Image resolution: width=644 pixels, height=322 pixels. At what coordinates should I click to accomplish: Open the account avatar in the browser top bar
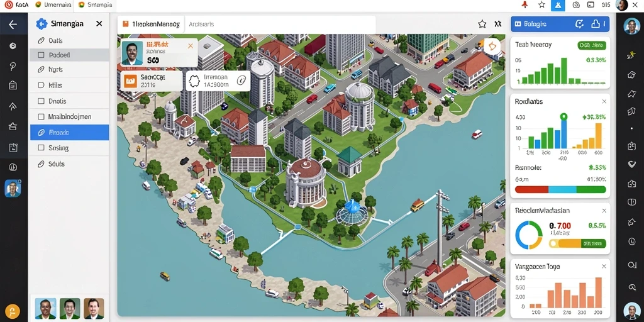[622, 5]
